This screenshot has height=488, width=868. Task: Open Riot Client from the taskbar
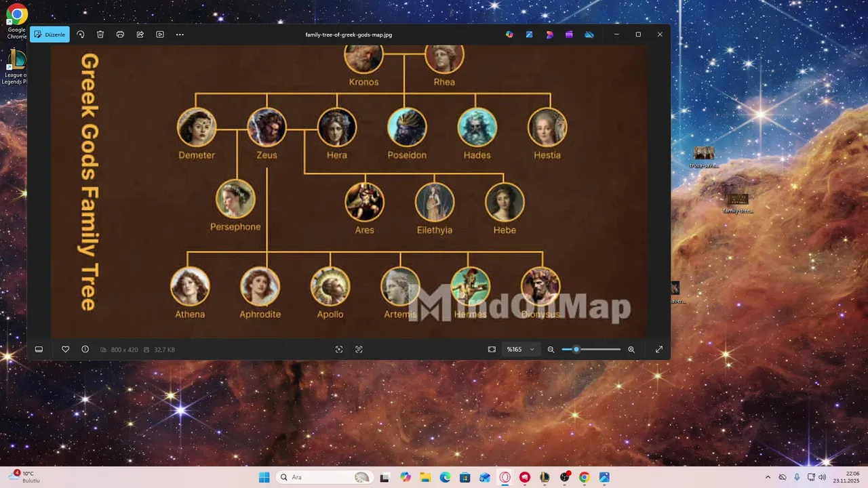524,477
